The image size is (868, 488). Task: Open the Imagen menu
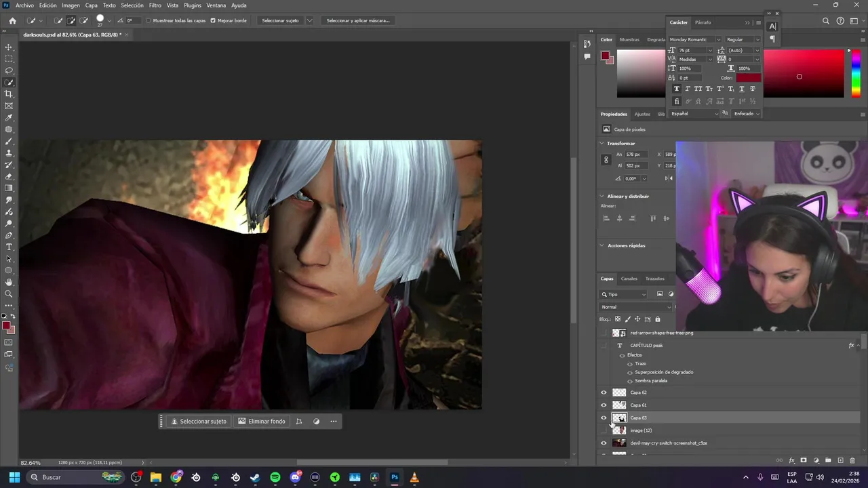71,5
